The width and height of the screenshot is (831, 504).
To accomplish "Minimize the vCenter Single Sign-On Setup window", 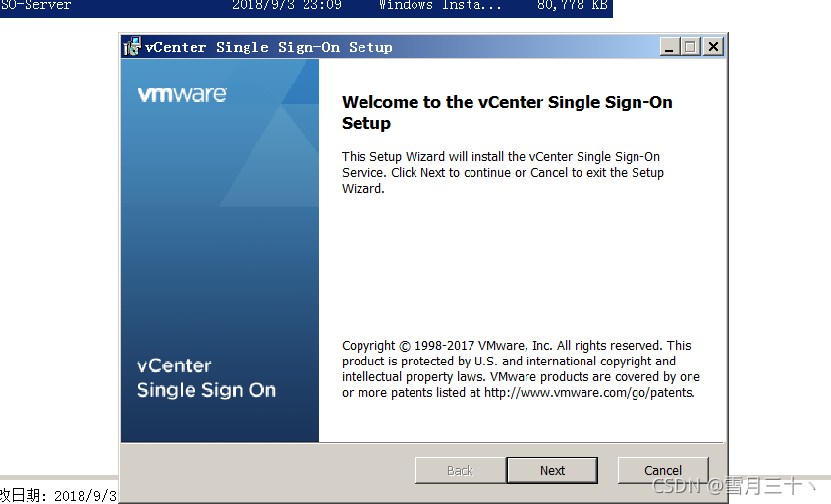I will (669, 46).
